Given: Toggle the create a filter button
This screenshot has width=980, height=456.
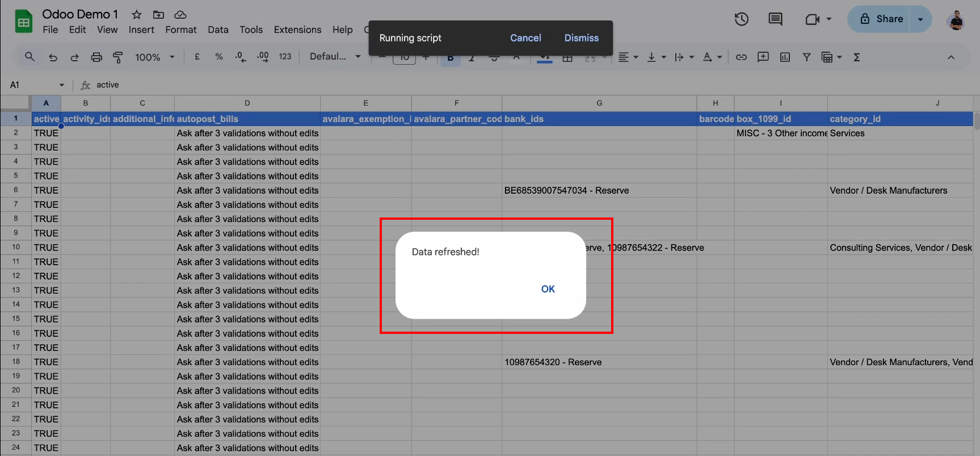Looking at the screenshot, I should (806, 57).
